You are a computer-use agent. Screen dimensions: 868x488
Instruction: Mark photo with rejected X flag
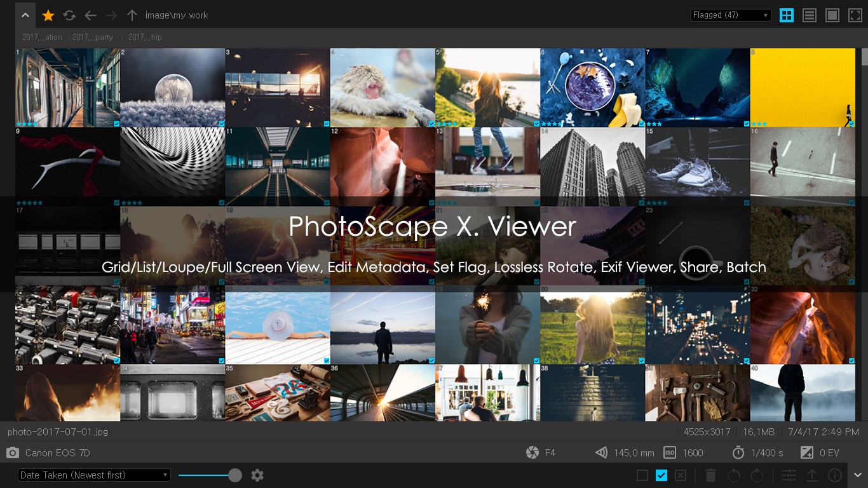pyautogui.click(x=679, y=475)
